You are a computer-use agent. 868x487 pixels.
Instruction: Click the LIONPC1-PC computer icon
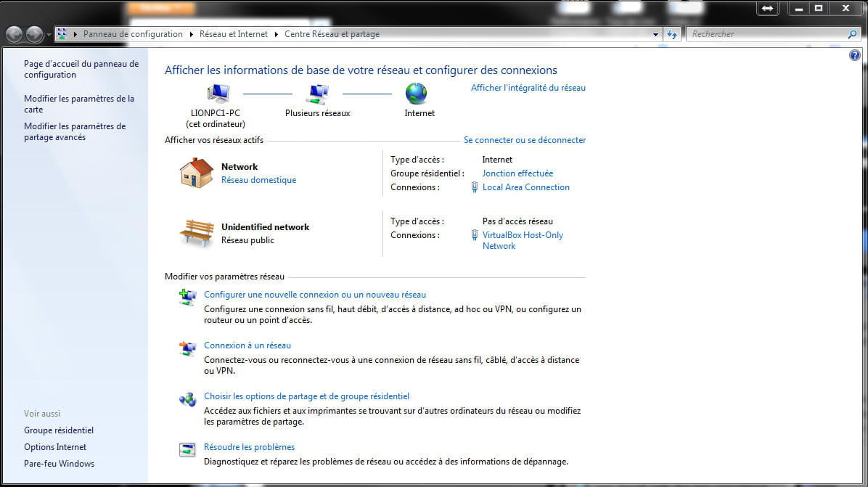pyautogui.click(x=218, y=94)
